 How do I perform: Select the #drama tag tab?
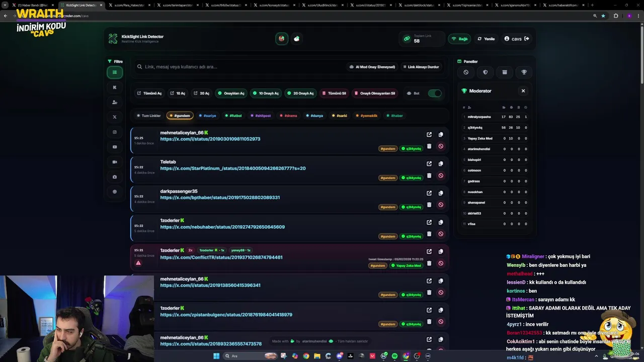tap(288, 116)
